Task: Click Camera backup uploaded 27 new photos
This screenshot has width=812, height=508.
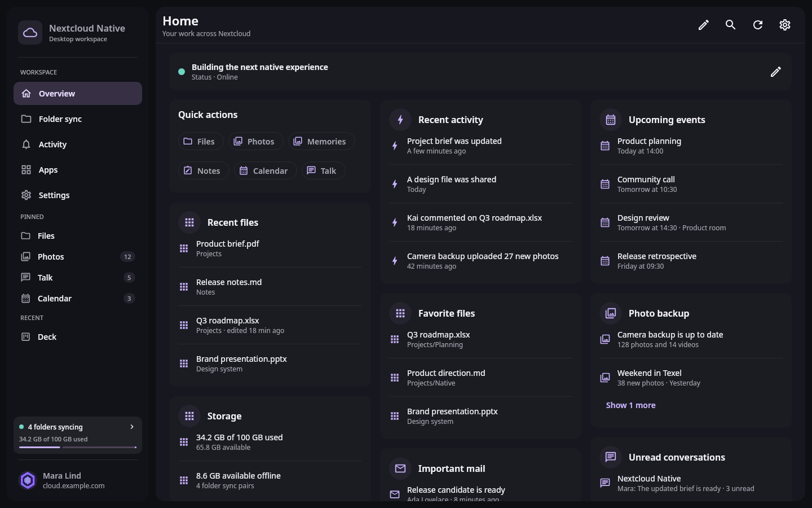Action: (480, 261)
